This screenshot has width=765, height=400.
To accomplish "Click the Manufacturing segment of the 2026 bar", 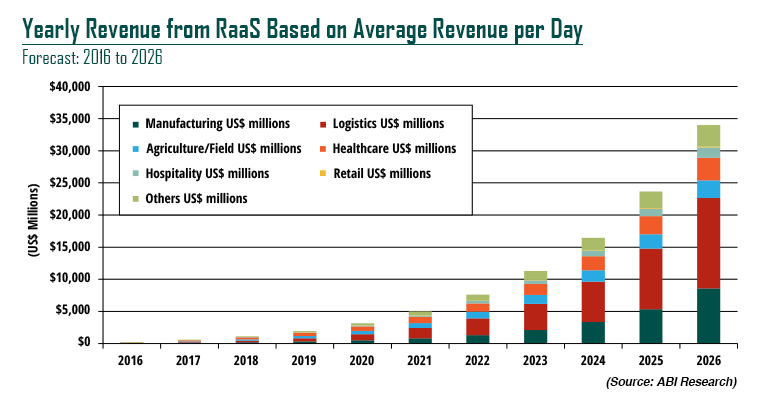I will click(708, 316).
